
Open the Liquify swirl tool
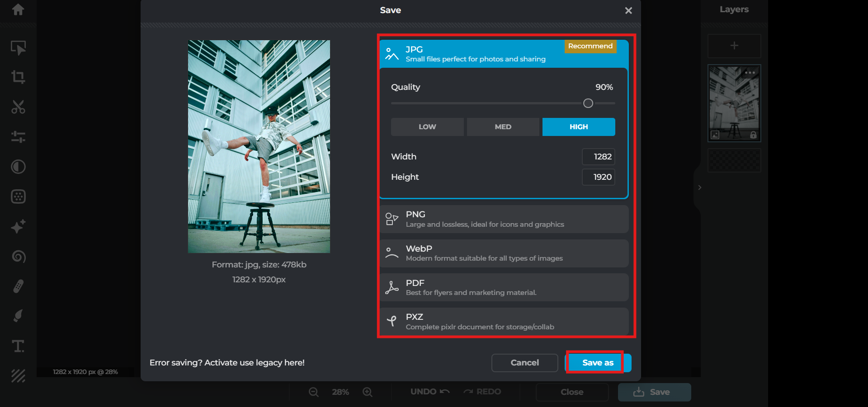coord(18,257)
